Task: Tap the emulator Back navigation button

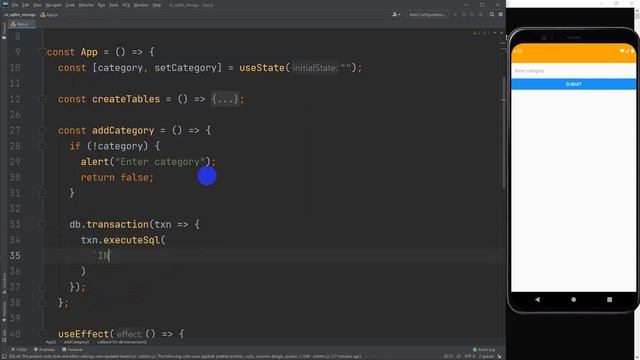Action: click(538, 299)
